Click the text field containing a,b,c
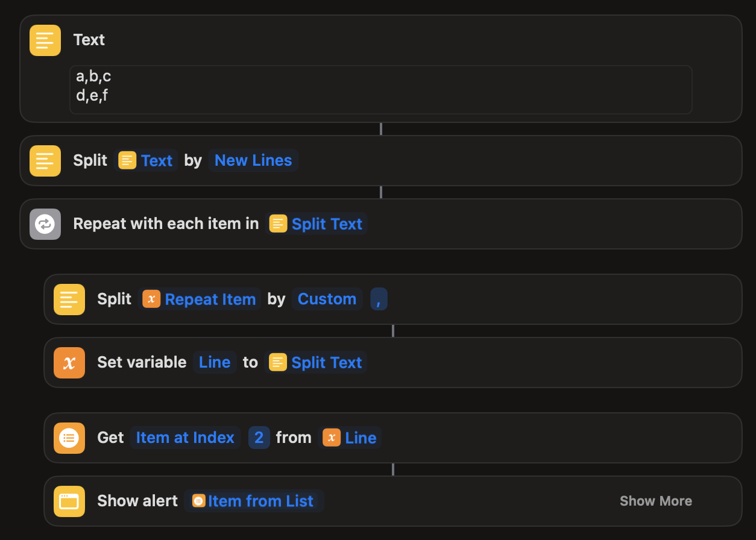 (380, 90)
